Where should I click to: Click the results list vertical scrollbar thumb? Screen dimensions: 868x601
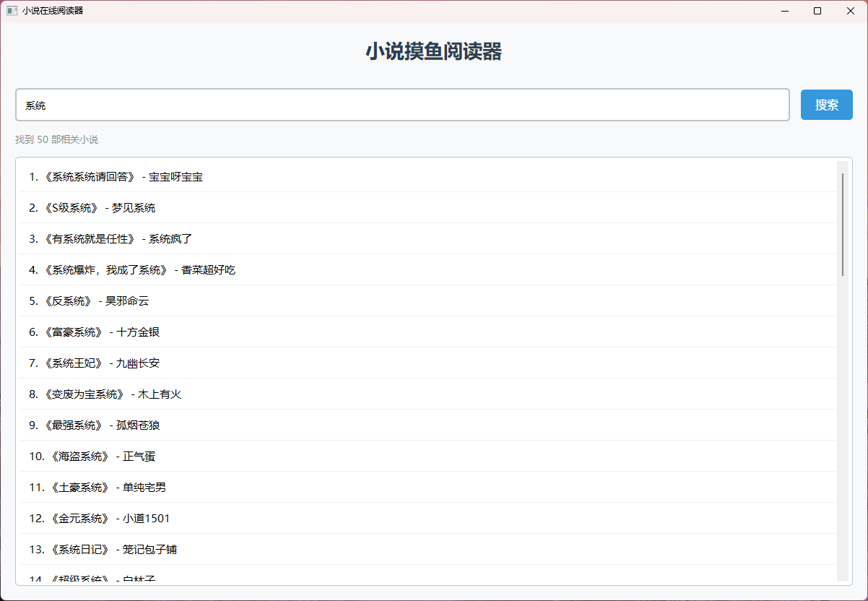[842, 224]
